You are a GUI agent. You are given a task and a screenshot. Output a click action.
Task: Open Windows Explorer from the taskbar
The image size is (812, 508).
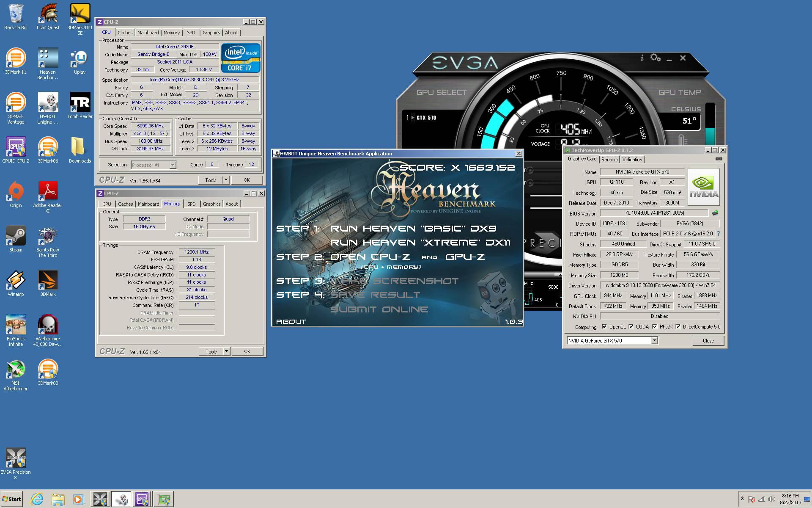pyautogui.click(x=58, y=499)
